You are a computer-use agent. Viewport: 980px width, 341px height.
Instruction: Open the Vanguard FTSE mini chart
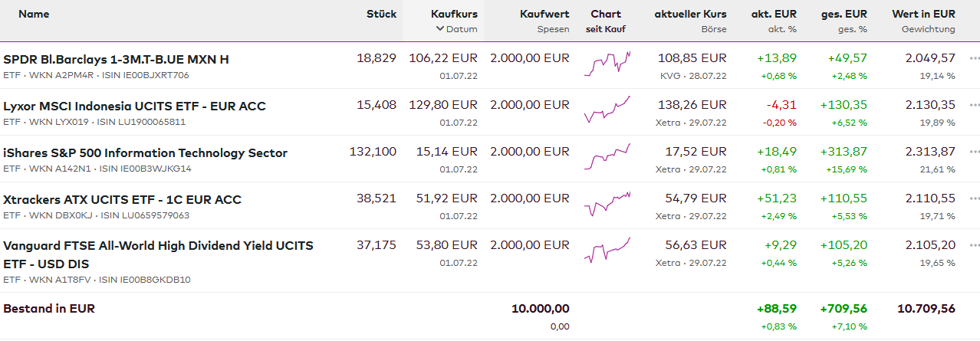pyautogui.click(x=607, y=251)
